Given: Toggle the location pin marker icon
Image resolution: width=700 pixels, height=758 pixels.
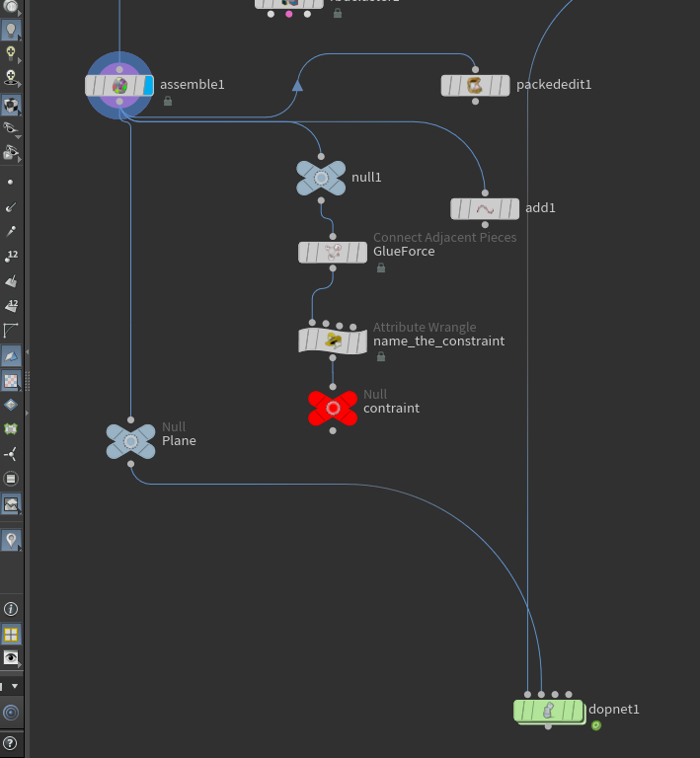Looking at the screenshot, I should 11,540.
